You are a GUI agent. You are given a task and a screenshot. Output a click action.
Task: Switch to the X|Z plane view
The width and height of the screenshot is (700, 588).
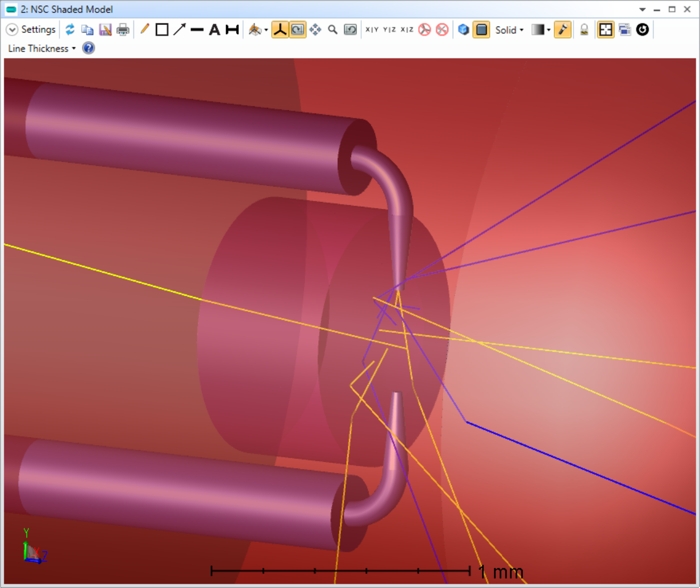tap(407, 30)
